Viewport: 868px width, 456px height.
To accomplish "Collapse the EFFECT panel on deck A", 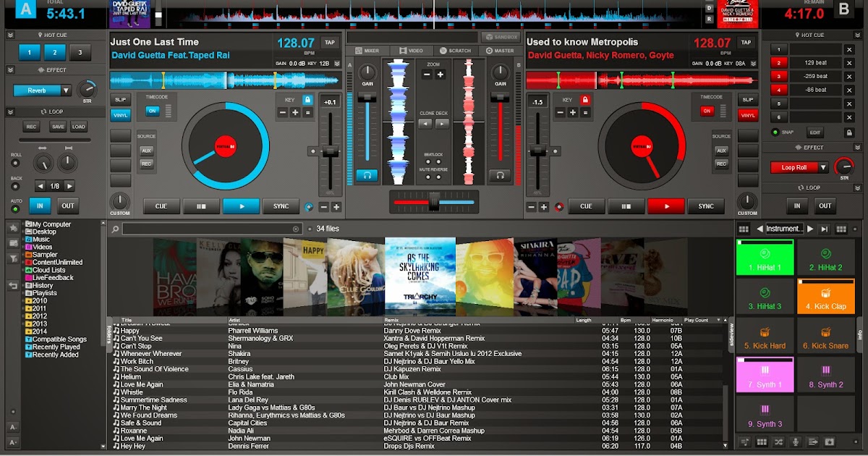I will tap(10, 69).
